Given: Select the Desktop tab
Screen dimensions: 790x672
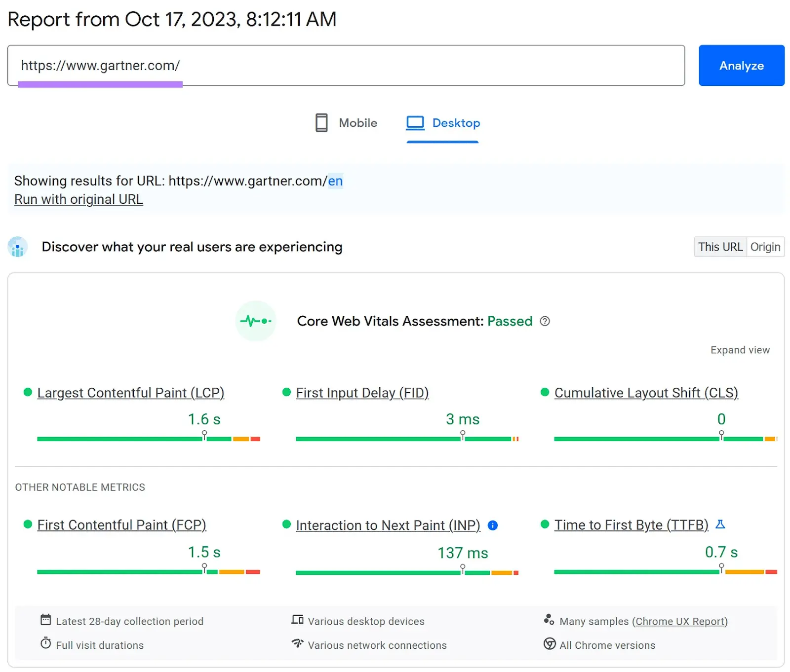Looking at the screenshot, I should tap(442, 123).
